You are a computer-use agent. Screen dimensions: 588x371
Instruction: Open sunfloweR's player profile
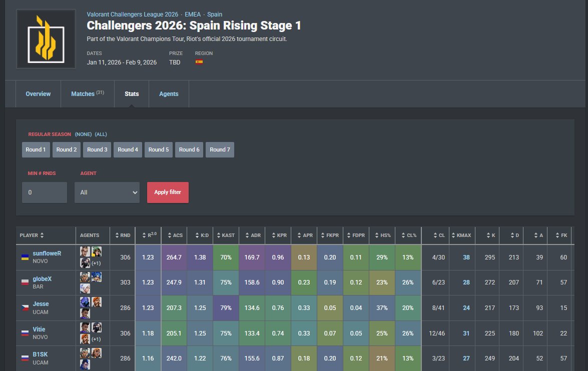[47, 253]
